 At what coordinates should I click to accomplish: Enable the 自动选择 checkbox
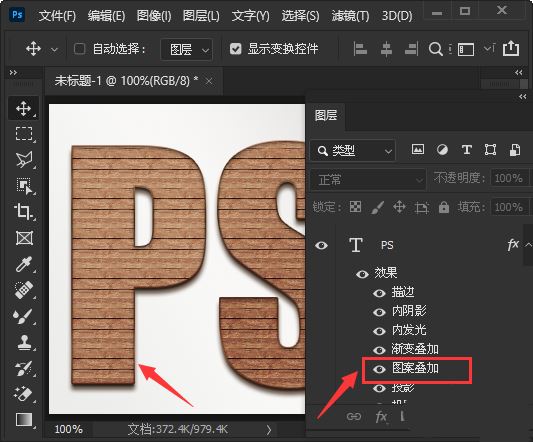tap(80, 49)
